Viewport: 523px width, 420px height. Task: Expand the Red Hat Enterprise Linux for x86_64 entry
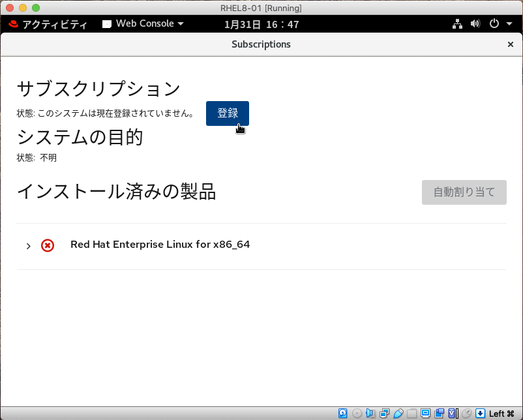[x=28, y=245]
